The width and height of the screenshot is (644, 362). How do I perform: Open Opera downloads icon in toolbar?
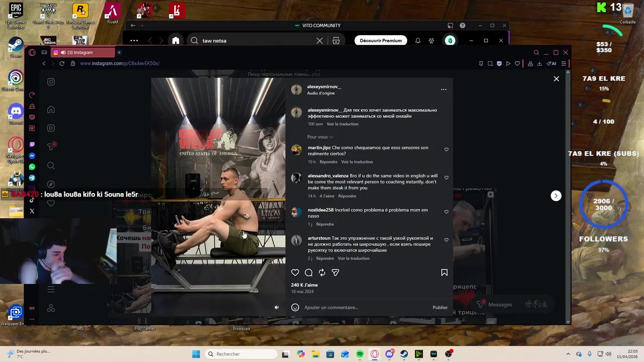[x=539, y=63]
